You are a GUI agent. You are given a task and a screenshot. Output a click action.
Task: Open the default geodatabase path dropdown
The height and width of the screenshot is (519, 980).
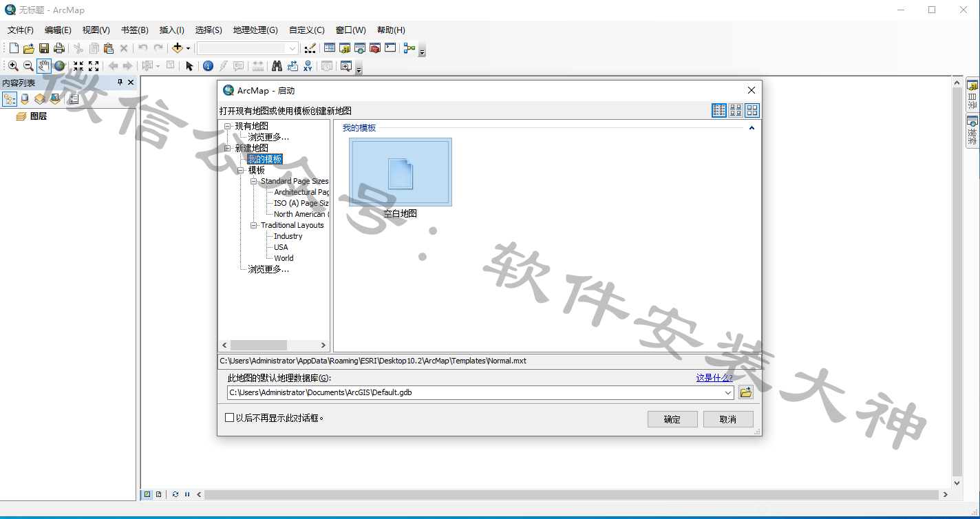tap(729, 392)
